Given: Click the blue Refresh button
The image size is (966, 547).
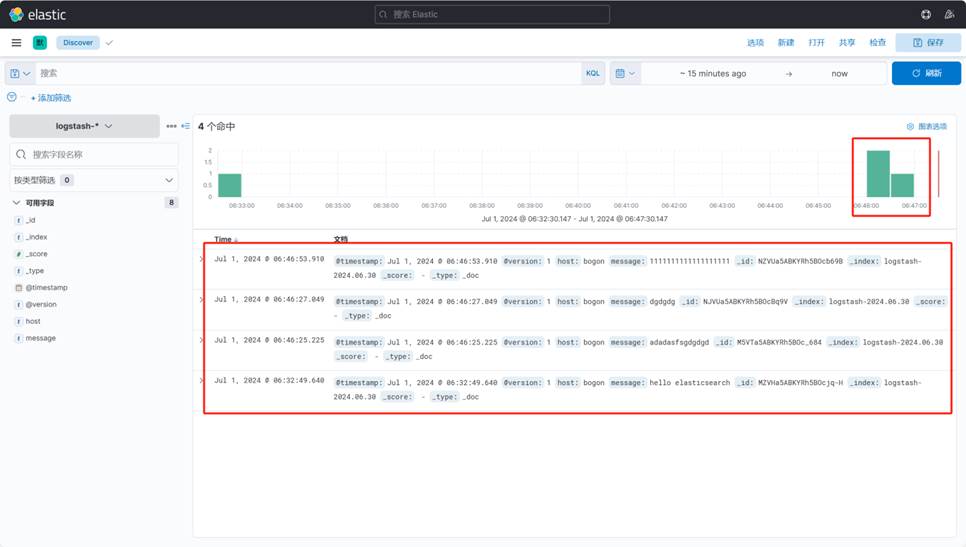Looking at the screenshot, I should click(x=926, y=73).
